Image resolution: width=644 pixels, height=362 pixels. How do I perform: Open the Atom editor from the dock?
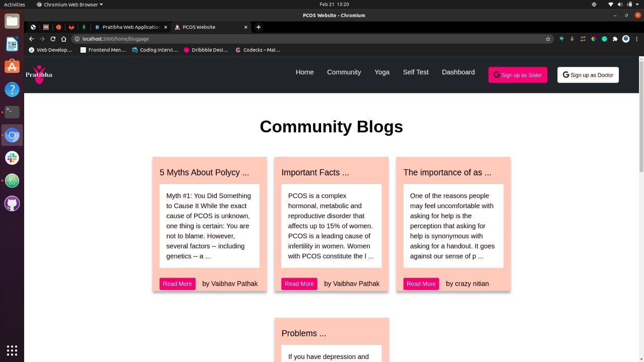click(12, 180)
